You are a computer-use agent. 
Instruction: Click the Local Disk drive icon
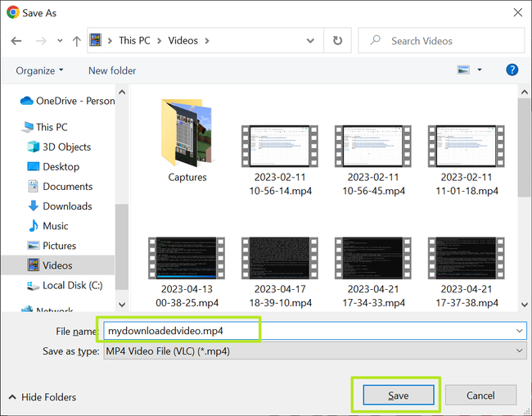pos(33,286)
